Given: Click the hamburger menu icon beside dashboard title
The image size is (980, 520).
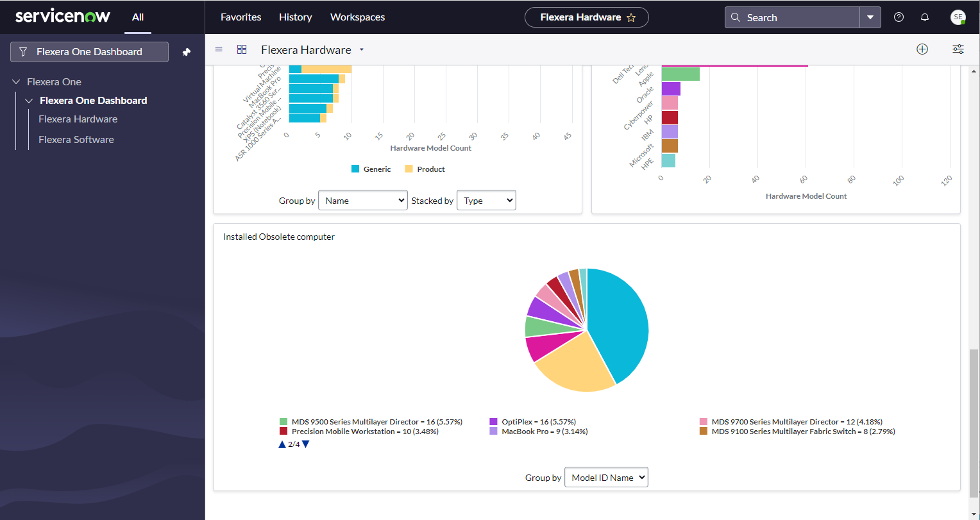Looking at the screenshot, I should tap(219, 49).
